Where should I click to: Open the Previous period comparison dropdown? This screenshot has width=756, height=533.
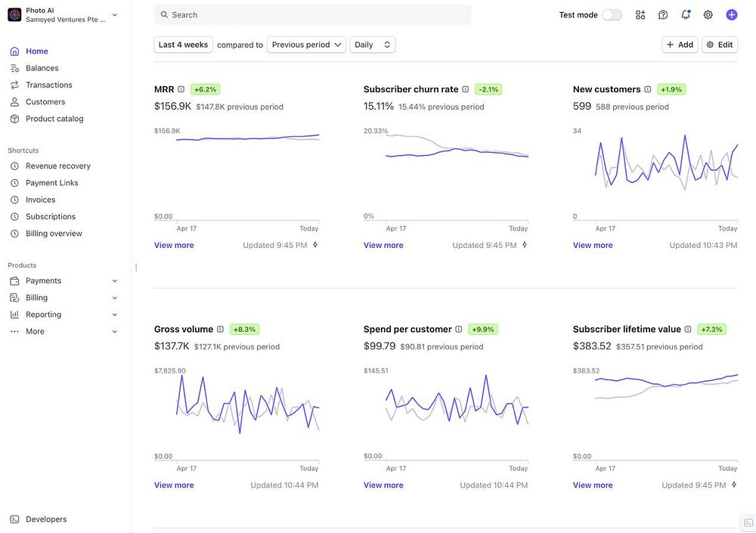click(306, 45)
